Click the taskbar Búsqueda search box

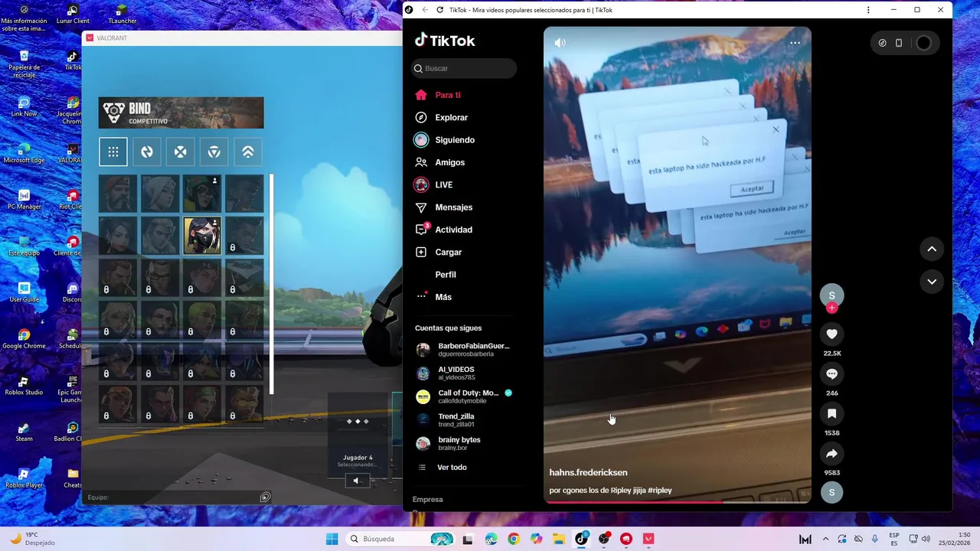(x=402, y=539)
